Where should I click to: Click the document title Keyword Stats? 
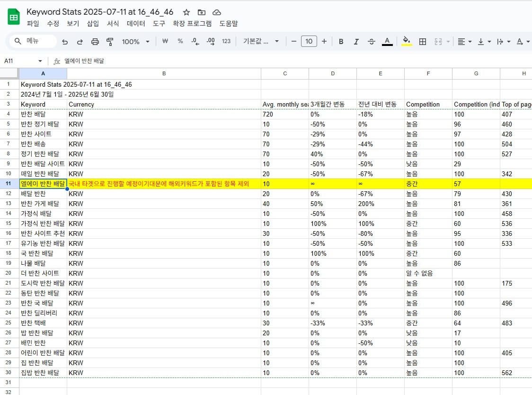point(100,12)
